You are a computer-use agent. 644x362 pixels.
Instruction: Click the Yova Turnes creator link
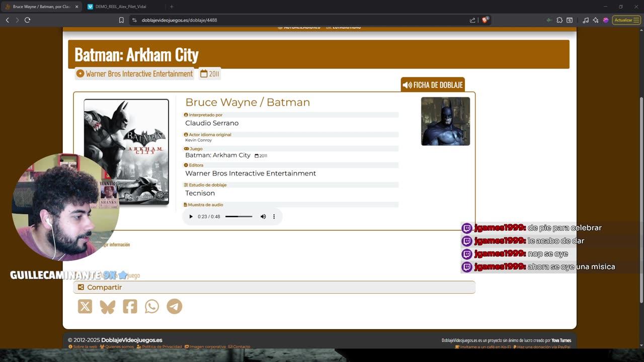pos(561,340)
